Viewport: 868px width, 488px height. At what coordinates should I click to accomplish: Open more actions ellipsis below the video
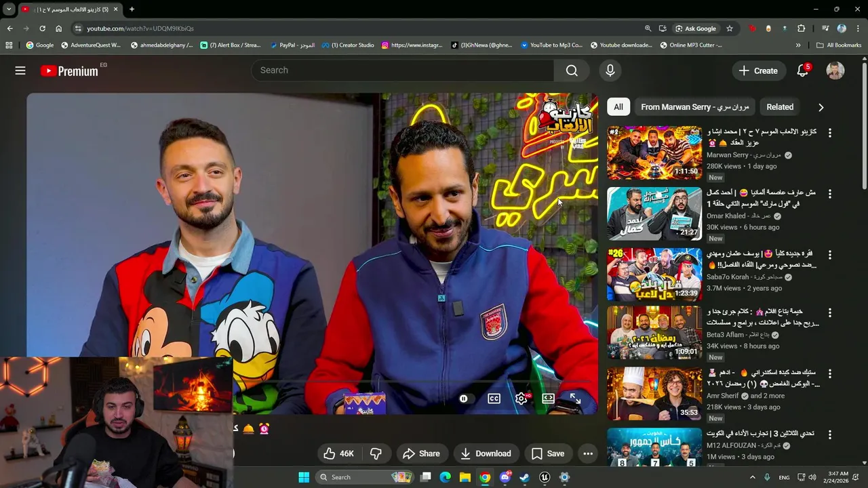click(588, 453)
